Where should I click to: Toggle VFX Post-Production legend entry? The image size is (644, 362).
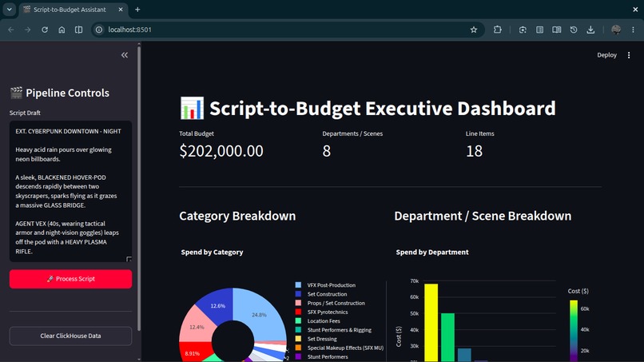click(331, 285)
